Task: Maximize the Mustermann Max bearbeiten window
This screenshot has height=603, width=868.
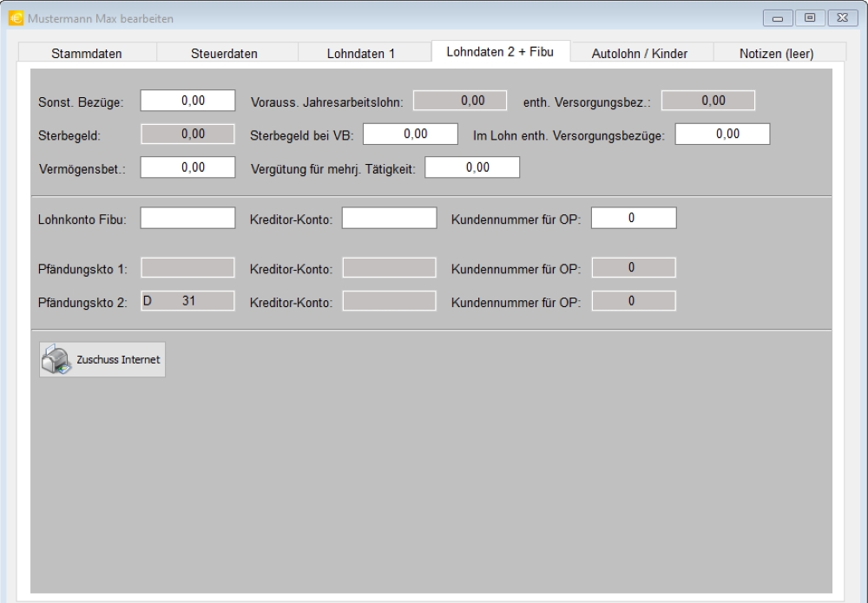Action: click(x=810, y=18)
